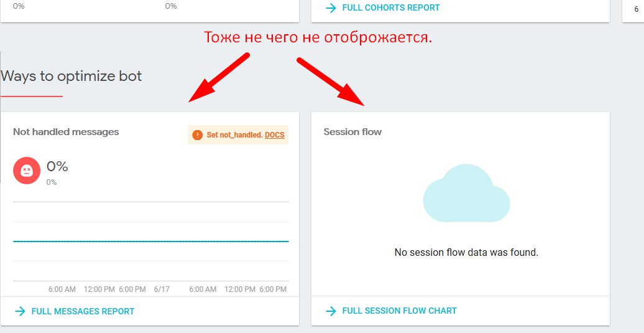This screenshot has width=644, height=333.
Task: Click the 'No session flow data was found.' text
Action: (x=466, y=252)
